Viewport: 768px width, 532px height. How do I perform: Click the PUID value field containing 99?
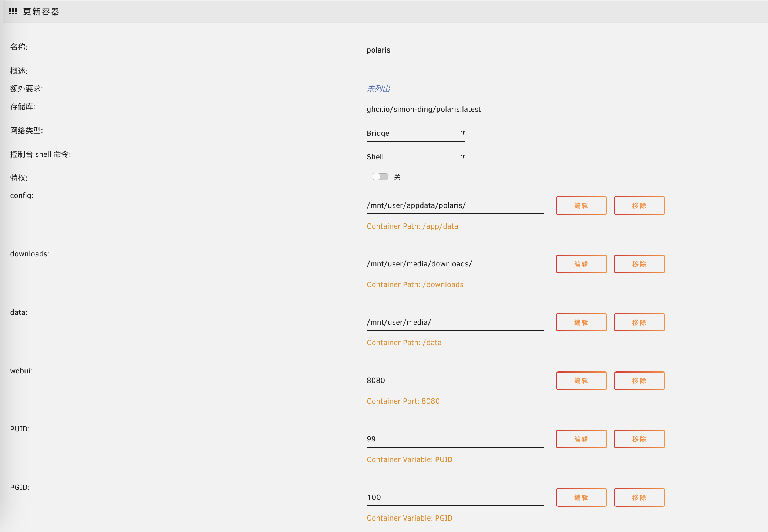click(x=455, y=439)
